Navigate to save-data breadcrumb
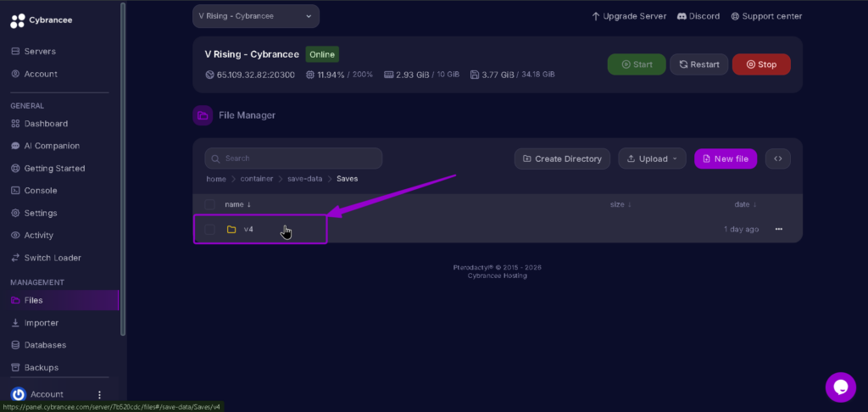868x412 pixels. (304, 179)
